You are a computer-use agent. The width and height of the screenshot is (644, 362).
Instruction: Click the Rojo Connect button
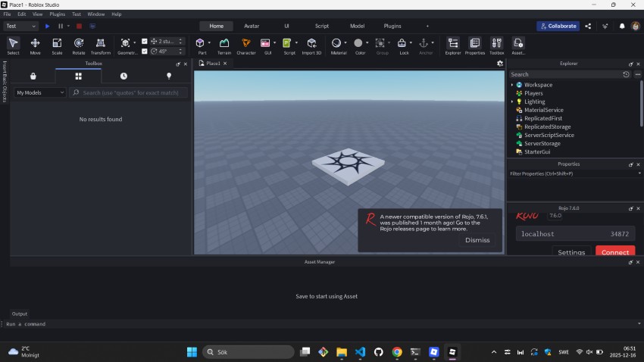pos(615,252)
